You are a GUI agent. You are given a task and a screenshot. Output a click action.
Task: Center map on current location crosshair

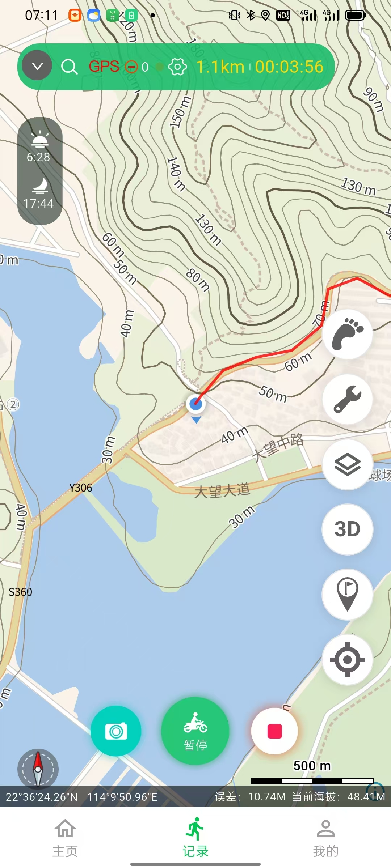[347, 659]
